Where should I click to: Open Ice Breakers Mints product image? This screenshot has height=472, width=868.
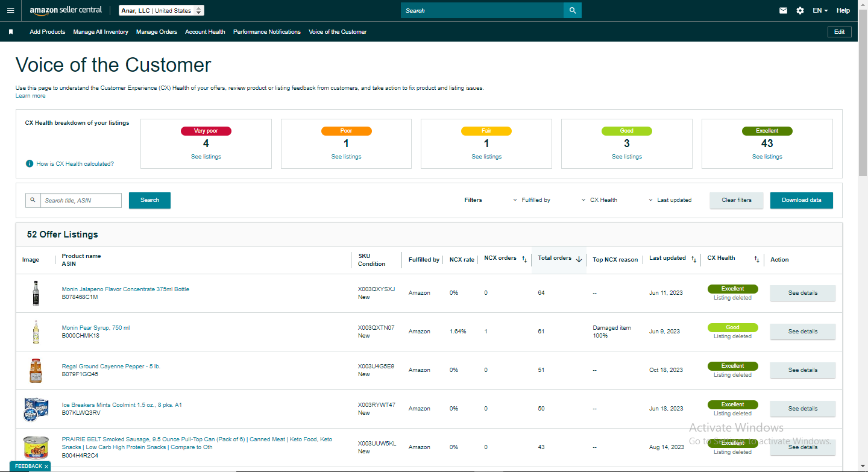point(36,409)
